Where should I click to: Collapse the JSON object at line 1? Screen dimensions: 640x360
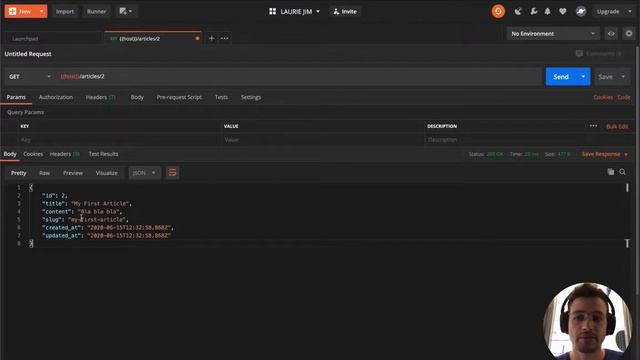click(x=31, y=187)
